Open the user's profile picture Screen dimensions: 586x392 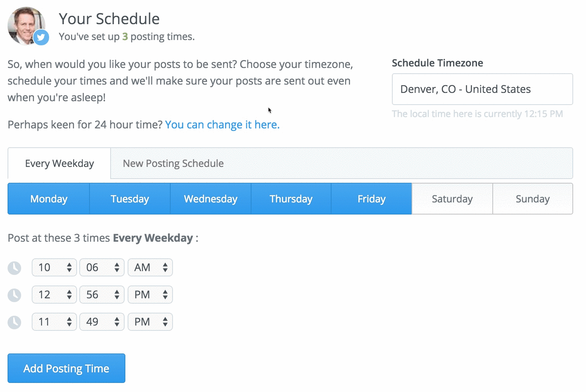[x=26, y=23]
